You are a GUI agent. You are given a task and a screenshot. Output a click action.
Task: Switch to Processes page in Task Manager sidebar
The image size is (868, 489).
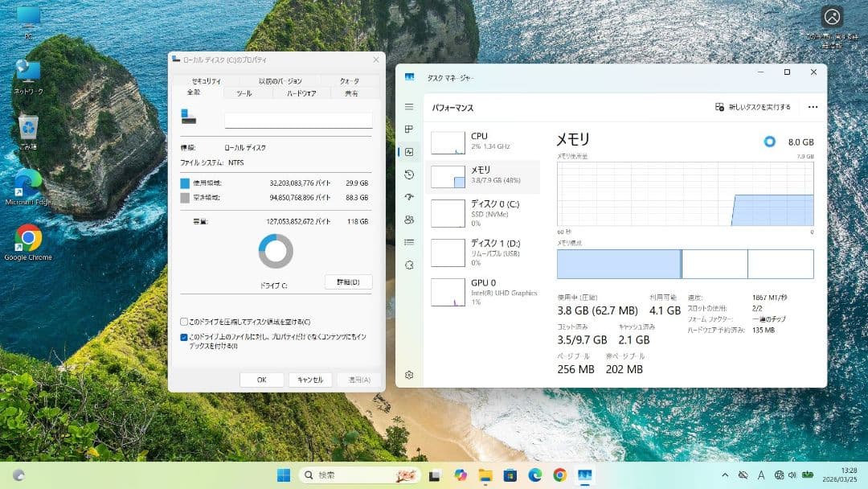click(409, 129)
